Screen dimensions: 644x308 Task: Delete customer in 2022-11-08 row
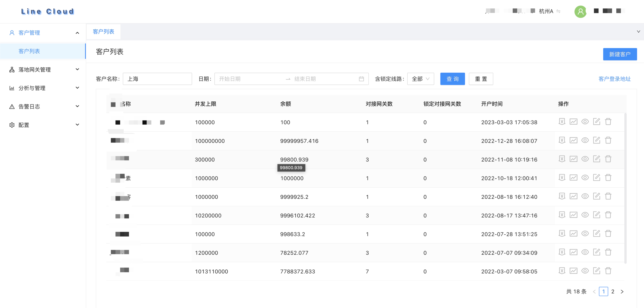point(608,159)
